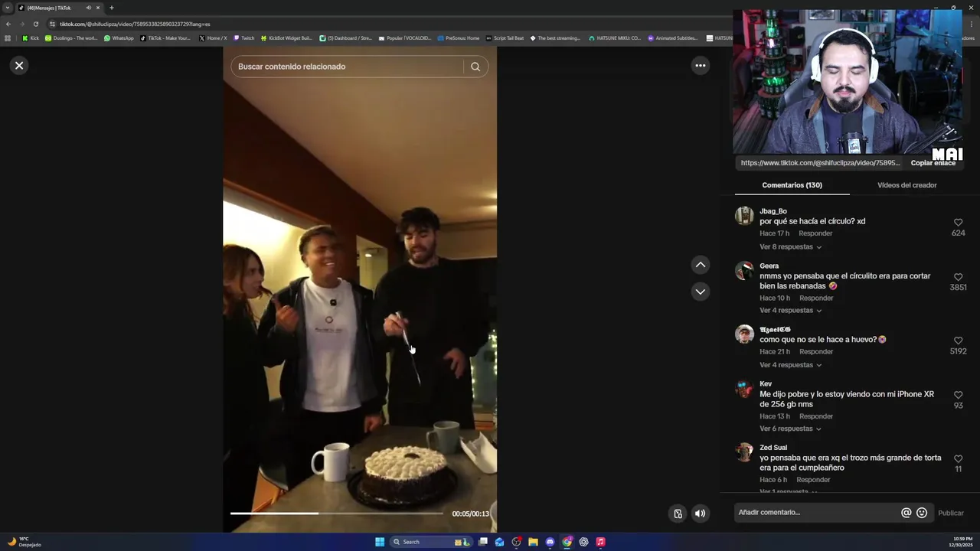Open the Windows Start menu

(x=380, y=542)
